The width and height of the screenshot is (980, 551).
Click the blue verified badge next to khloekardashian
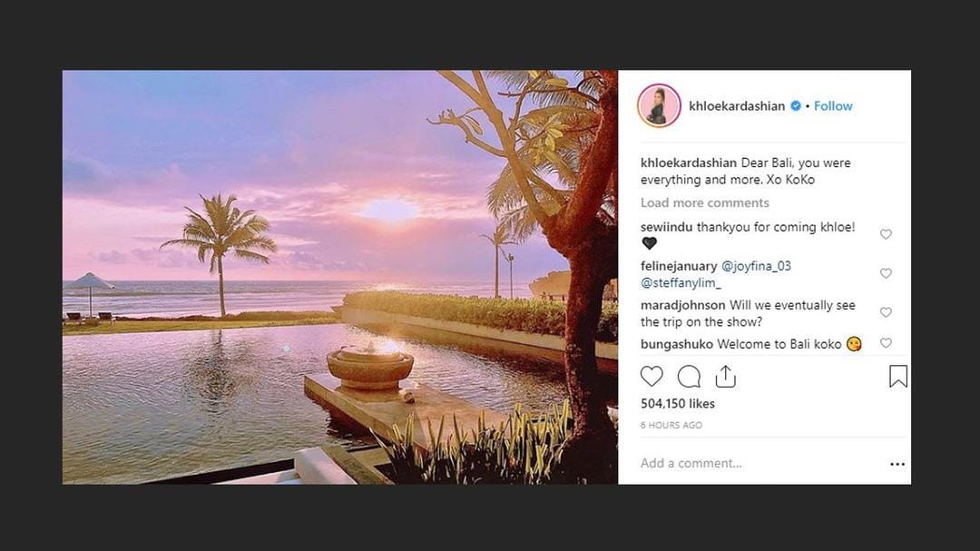[x=795, y=105]
